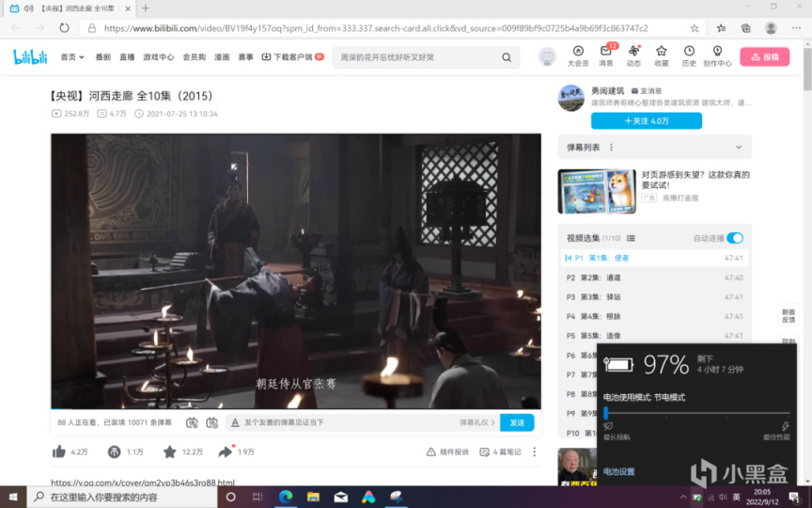This screenshot has height=508, width=812.
Task: Open browser settings ellipsis menu
Action: [x=796, y=28]
